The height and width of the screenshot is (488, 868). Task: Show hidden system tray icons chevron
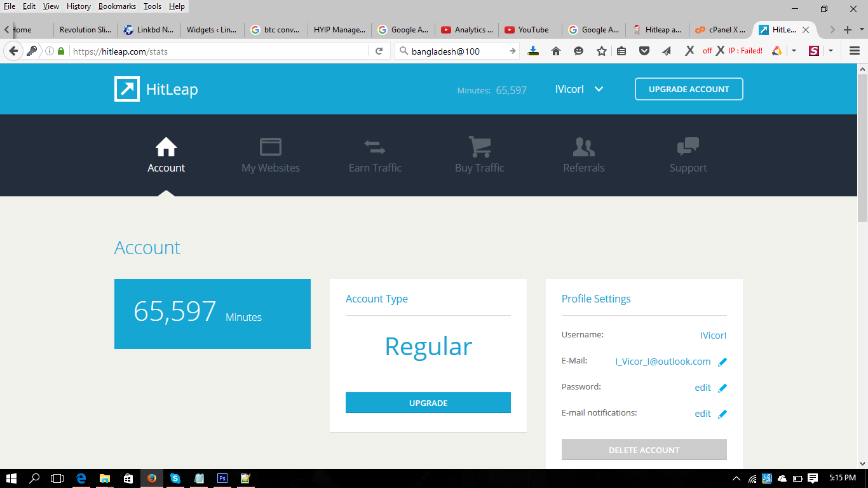point(736,478)
